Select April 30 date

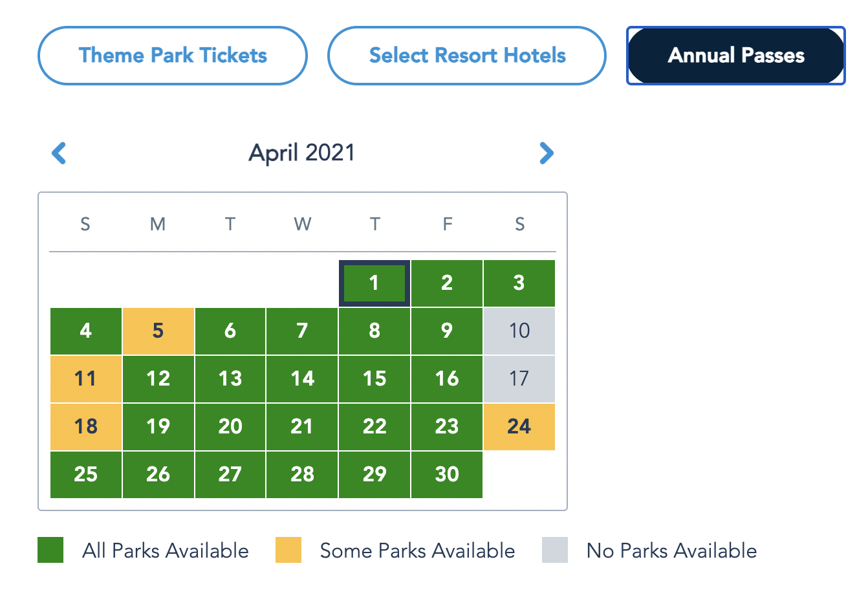pyautogui.click(x=446, y=475)
